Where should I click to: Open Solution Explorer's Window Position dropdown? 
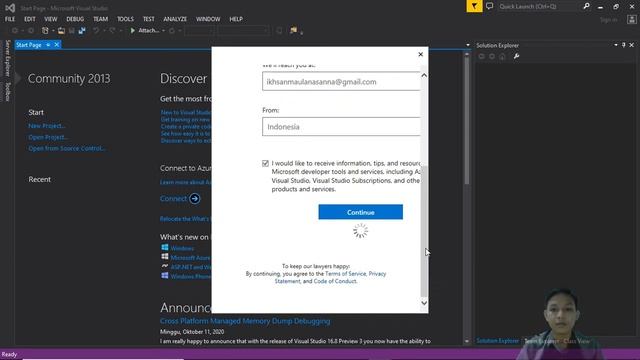pyautogui.click(x=616, y=45)
